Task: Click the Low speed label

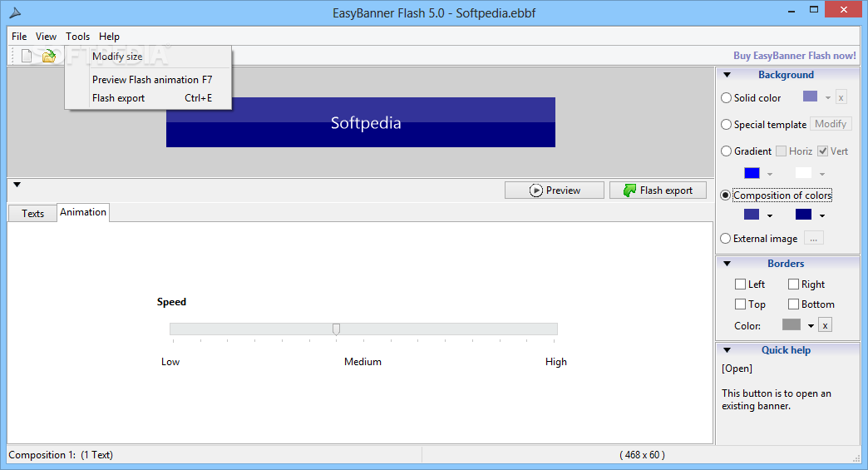Action: pyautogui.click(x=170, y=362)
